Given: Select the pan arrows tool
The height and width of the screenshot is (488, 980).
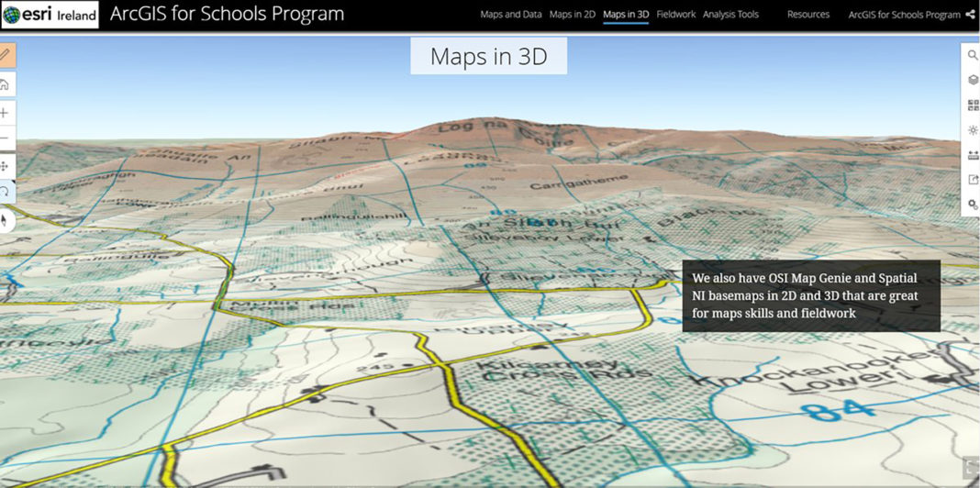Looking at the screenshot, I should pyautogui.click(x=6, y=167).
